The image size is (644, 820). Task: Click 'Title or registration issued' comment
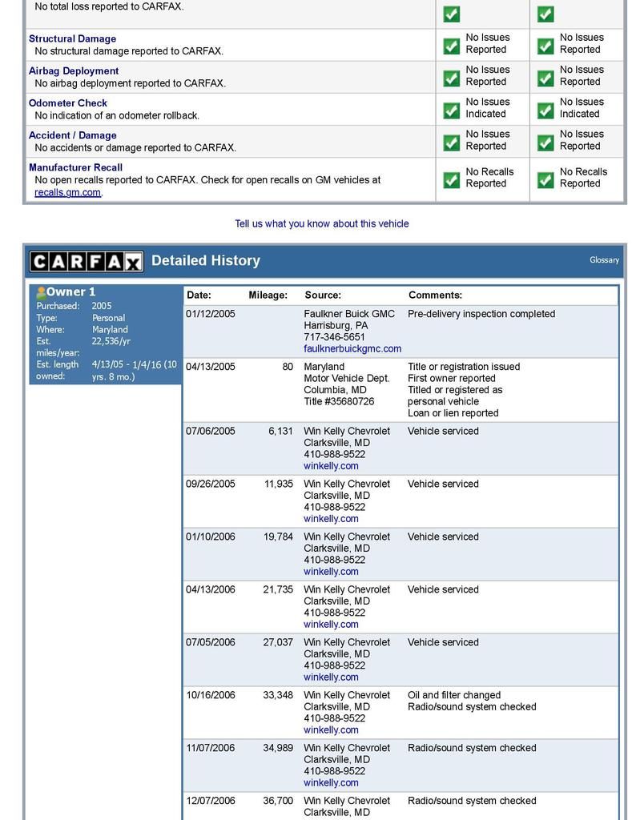click(x=464, y=367)
